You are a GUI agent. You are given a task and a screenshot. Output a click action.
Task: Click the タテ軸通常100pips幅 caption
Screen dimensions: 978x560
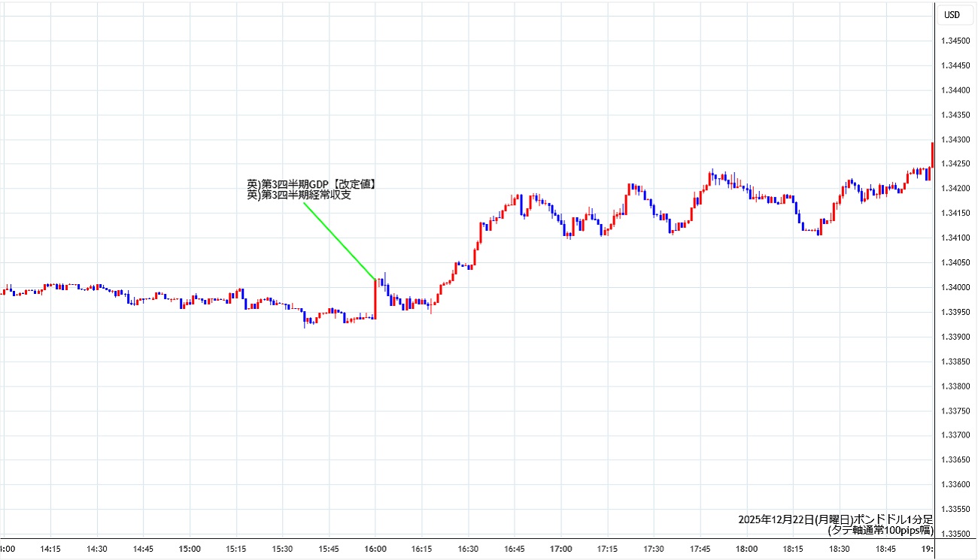(x=880, y=530)
